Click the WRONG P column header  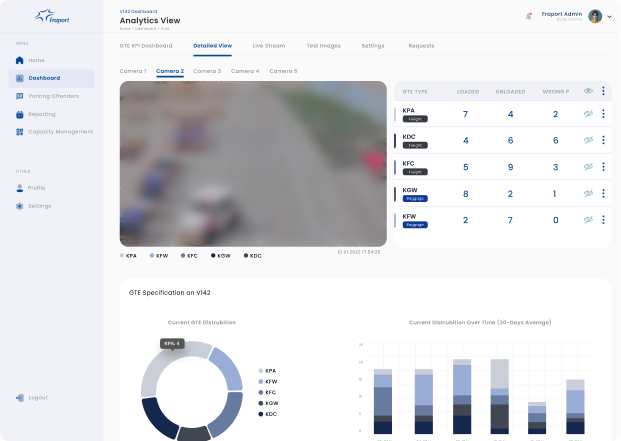pos(556,92)
